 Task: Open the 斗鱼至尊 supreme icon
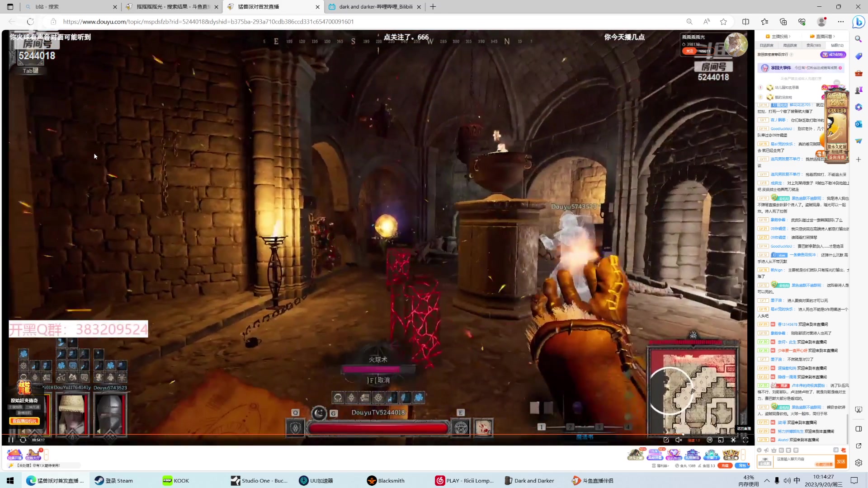coord(730,455)
